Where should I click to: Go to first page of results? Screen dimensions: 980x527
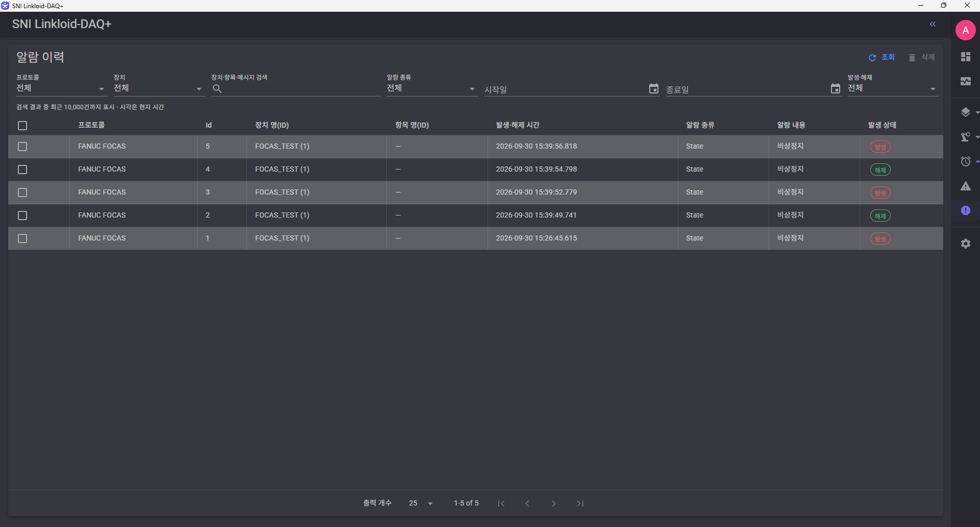click(x=501, y=504)
